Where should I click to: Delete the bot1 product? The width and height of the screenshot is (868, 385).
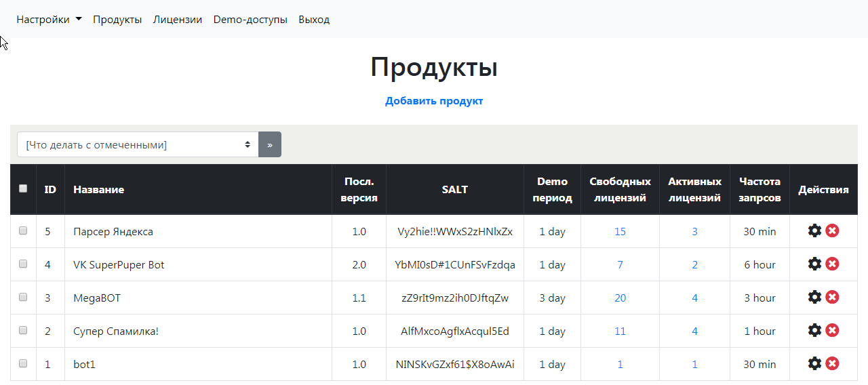point(832,364)
